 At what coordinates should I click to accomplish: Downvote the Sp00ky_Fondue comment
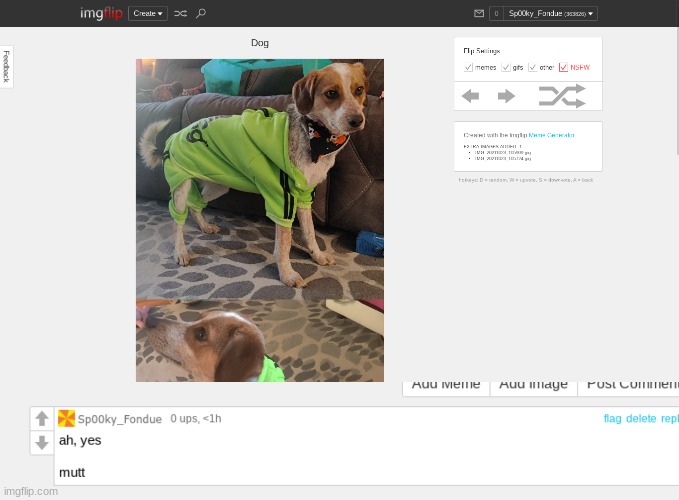tap(42, 442)
